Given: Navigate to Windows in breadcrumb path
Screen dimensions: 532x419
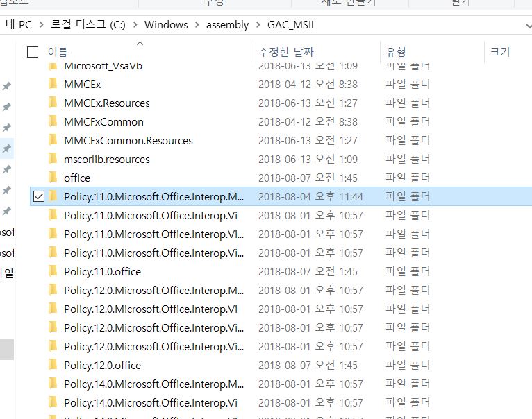Looking at the screenshot, I should 166,25.
